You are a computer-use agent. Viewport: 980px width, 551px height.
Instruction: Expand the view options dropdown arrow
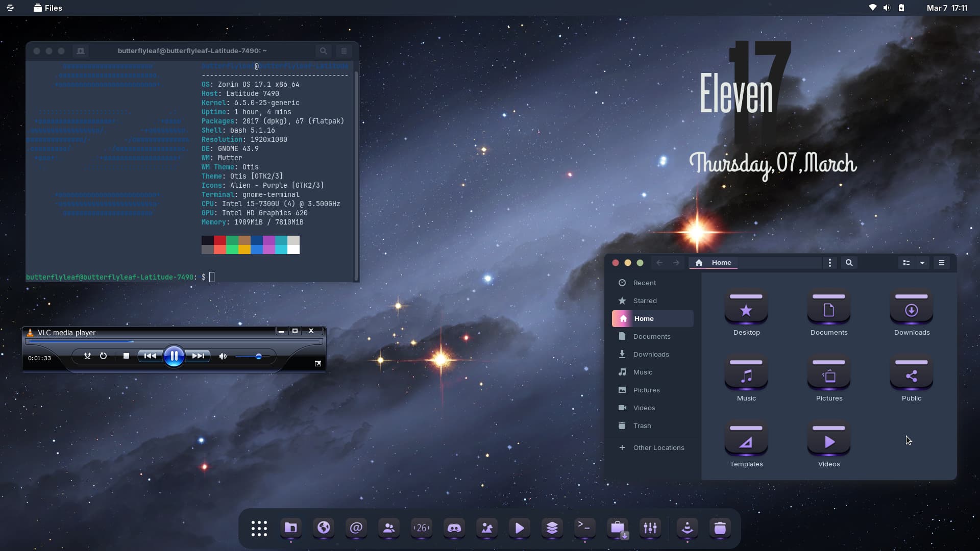[922, 263]
